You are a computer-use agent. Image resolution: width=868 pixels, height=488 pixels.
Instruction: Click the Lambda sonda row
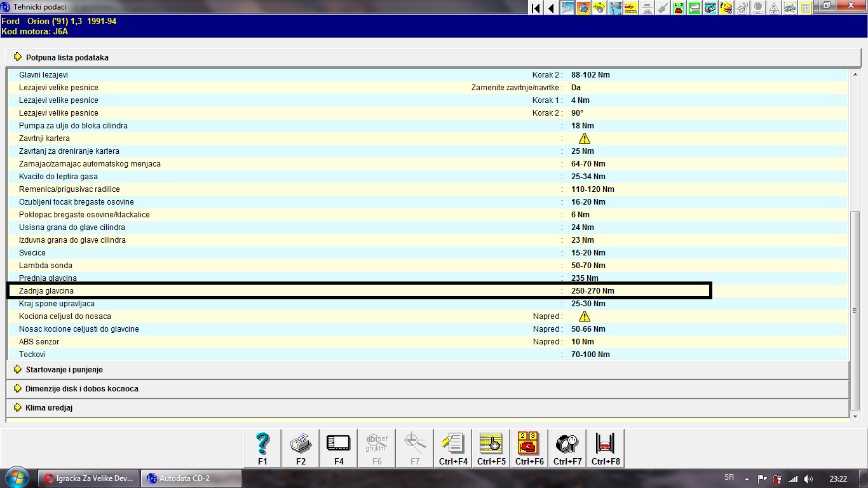pos(427,265)
